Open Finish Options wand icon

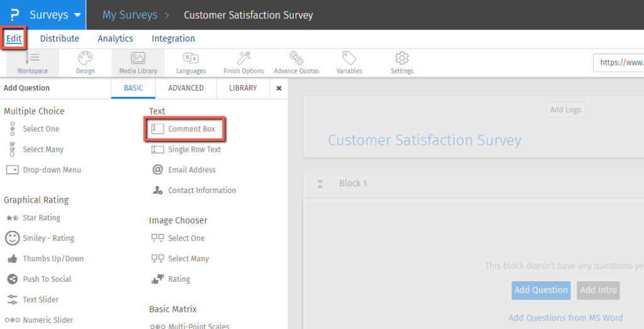pos(243,62)
